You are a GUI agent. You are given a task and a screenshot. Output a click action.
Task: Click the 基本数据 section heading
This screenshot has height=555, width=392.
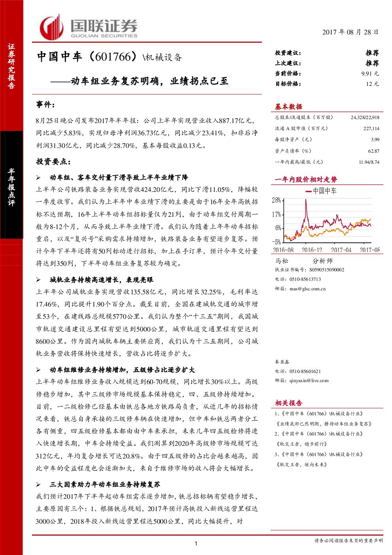288,106
